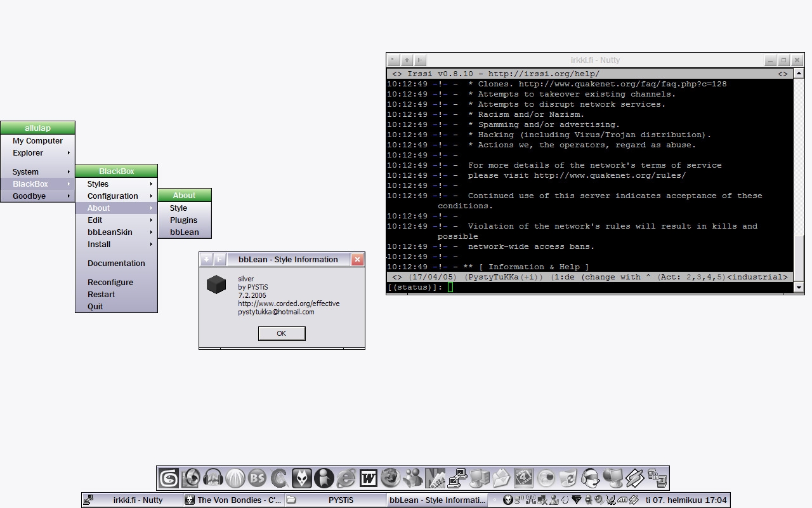The height and width of the screenshot is (508, 812).
Task: Select Style in the About submenu
Action: pos(184,208)
